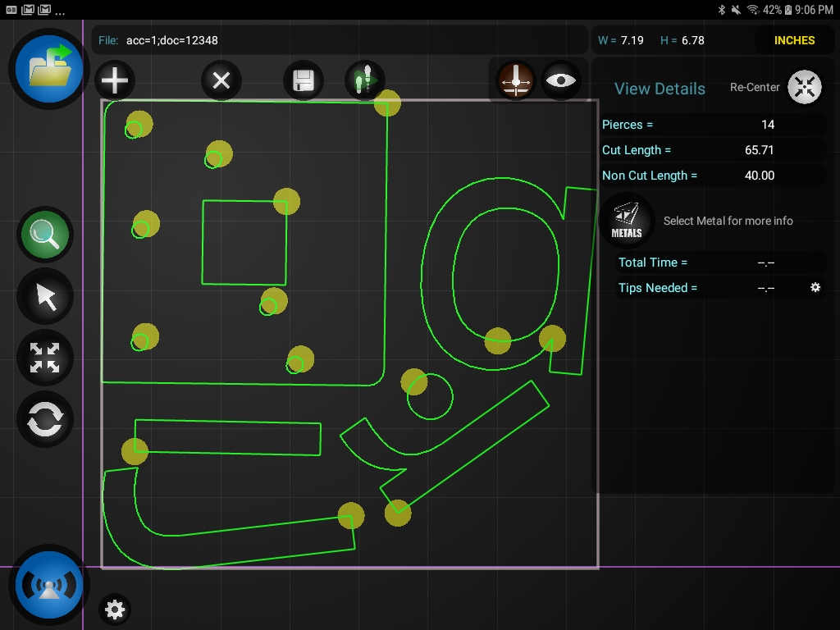
Task: Toggle the INCHES unit label
Action: (794, 40)
